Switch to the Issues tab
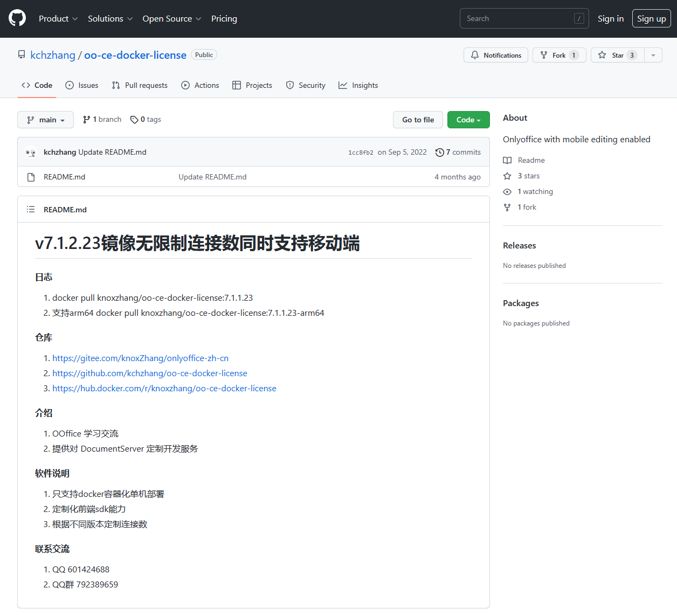The width and height of the screenshot is (677, 616). [x=82, y=86]
